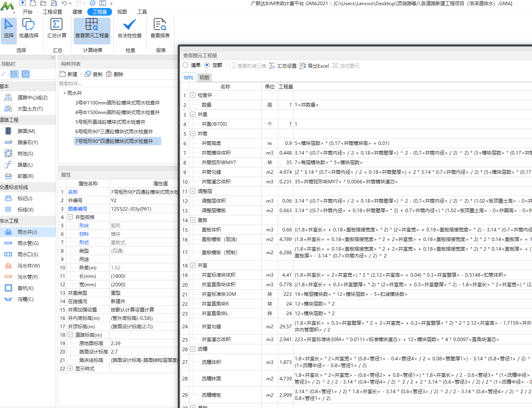The image size is (532, 408).
Task: Select 污水井(W) in the navigation bar
Action: coord(27,265)
